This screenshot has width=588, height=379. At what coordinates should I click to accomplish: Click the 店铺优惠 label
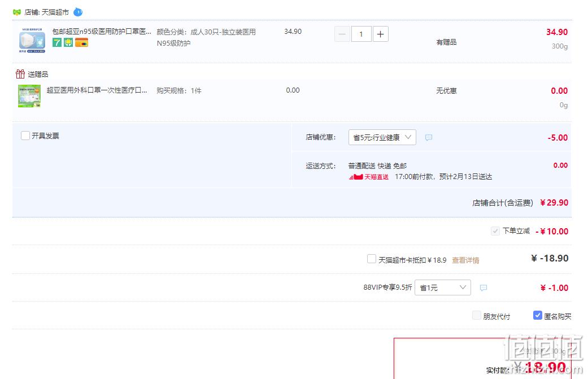pos(321,137)
